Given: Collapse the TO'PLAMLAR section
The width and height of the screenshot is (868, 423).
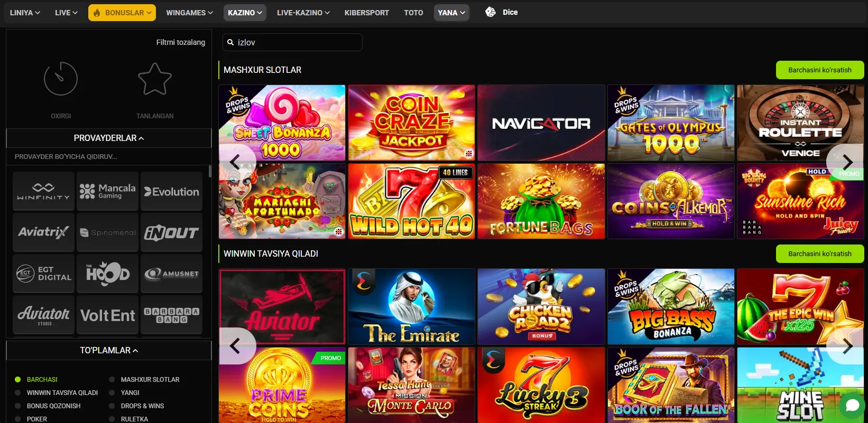Looking at the screenshot, I should pos(109,350).
